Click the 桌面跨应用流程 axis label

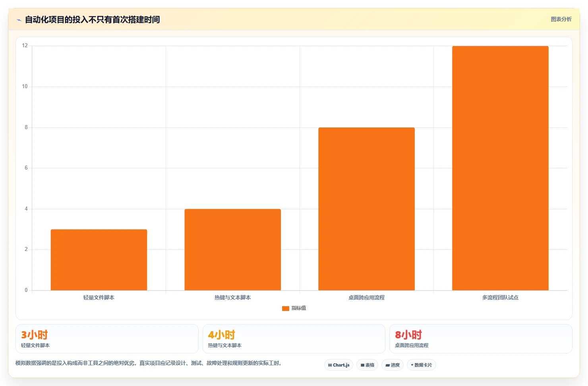click(x=366, y=297)
